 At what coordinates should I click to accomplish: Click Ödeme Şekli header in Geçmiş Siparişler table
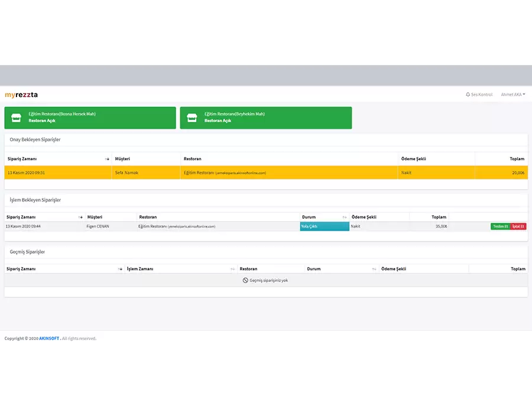pos(394,269)
